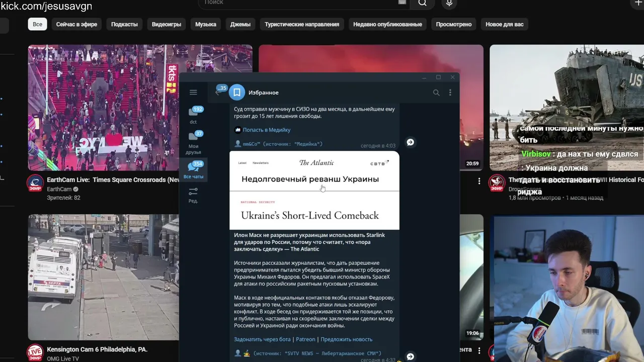Play the EarthCam Times Square live thumbnail
The image size is (644, 362).
(x=104, y=108)
